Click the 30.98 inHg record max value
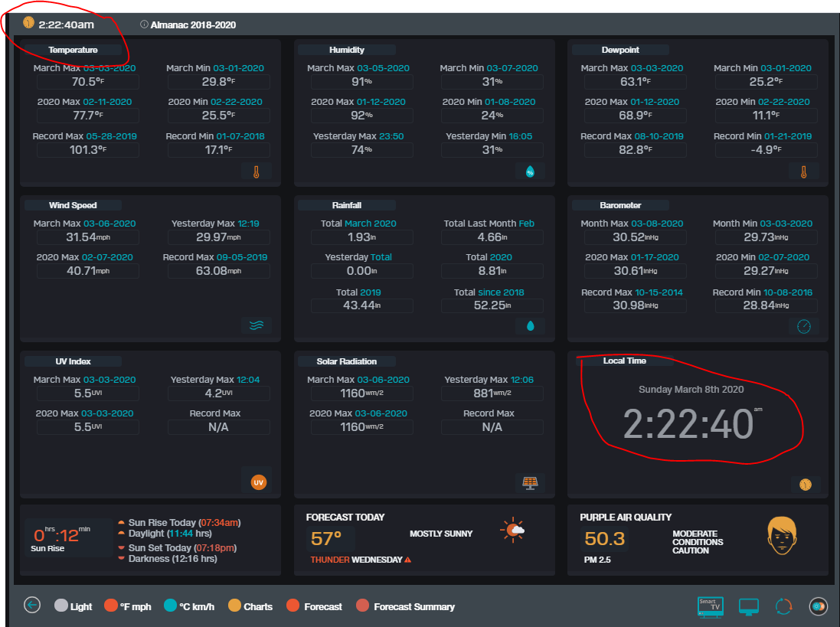 coord(636,305)
